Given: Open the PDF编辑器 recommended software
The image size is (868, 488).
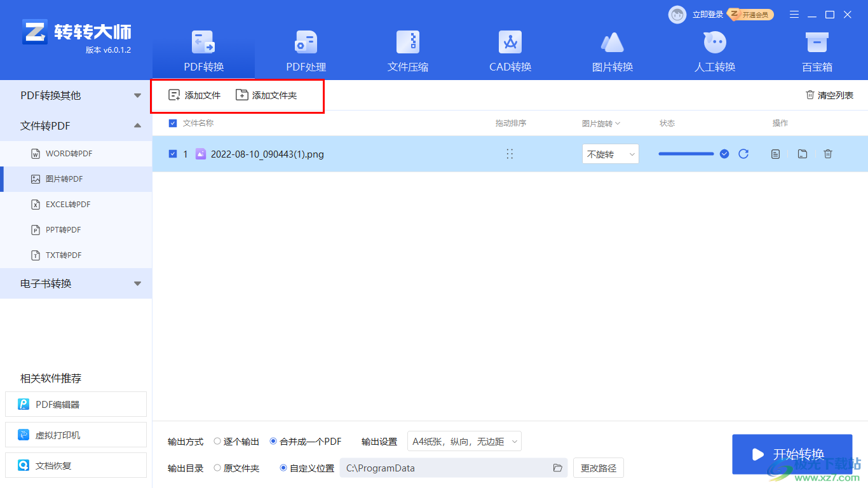Looking at the screenshot, I should point(76,404).
